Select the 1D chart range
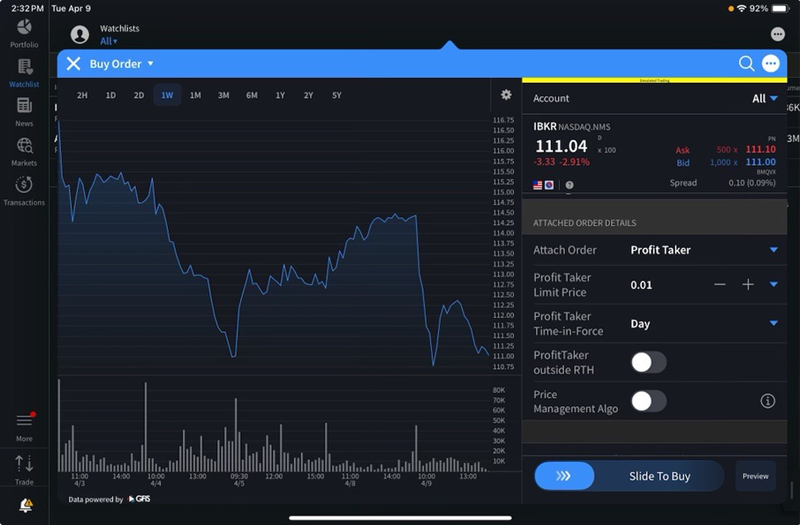 (x=111, y=95)
